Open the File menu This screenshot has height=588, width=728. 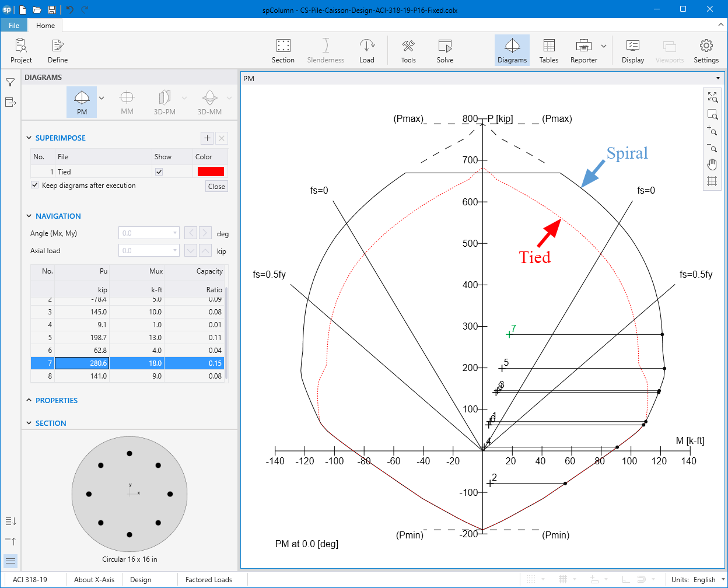[13, 25]
